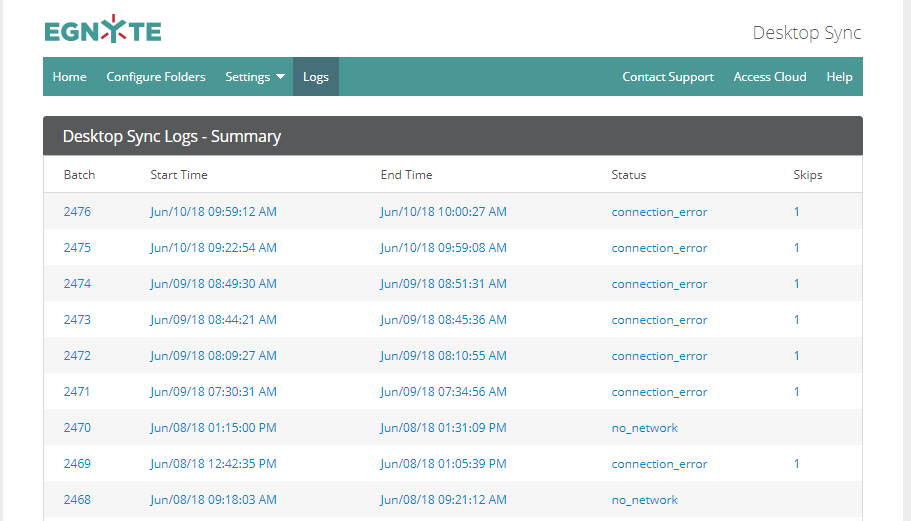Click skips count for batch 2469
911x521 pixels.
coord(797,463)
